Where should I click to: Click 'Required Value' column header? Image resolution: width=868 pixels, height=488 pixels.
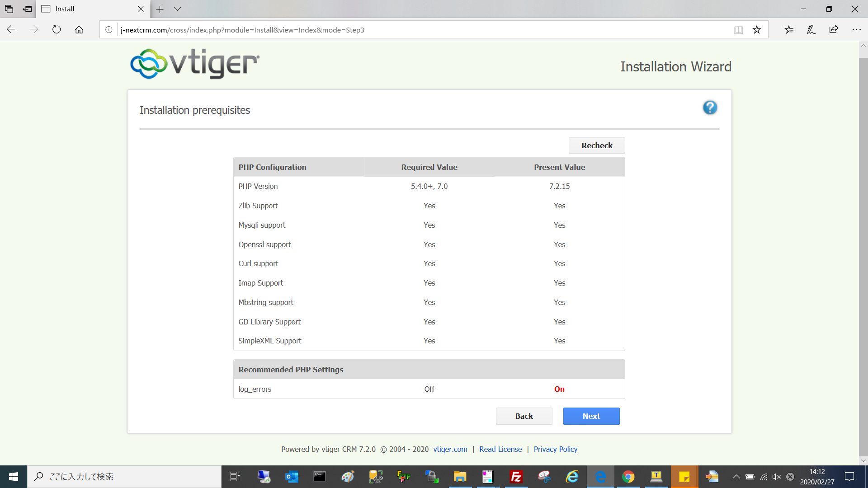(x=429, y=167)
